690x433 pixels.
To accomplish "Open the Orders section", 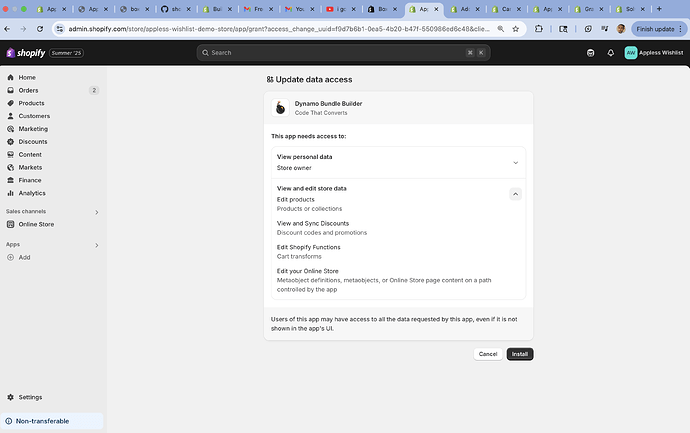I will (x=28, y=90).
